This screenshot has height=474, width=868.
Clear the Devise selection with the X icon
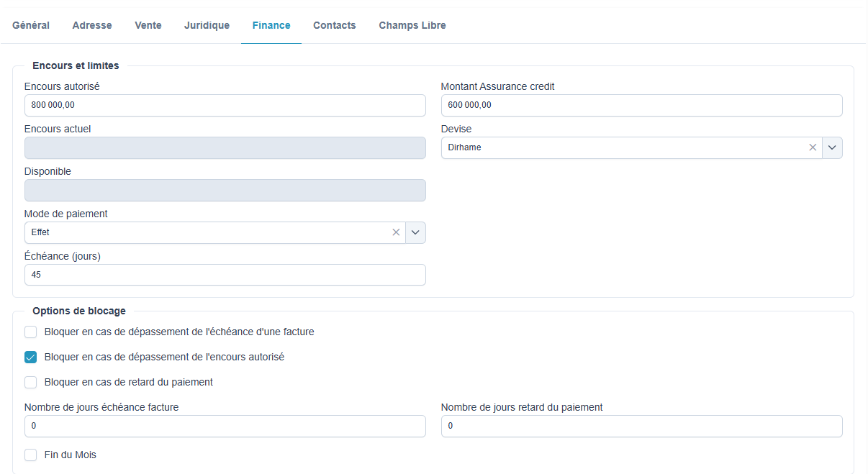tap(813, 147)
